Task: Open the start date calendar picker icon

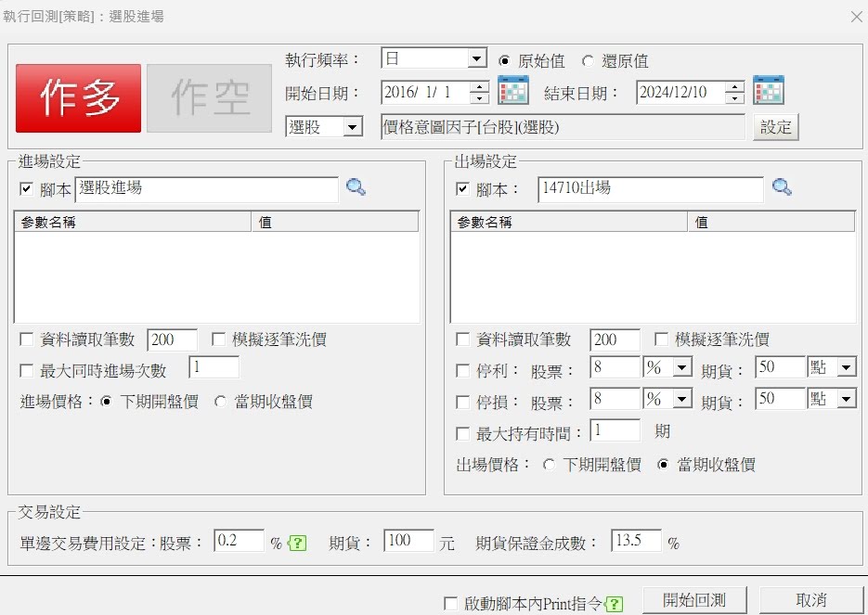Action: [x=513, y=91]
